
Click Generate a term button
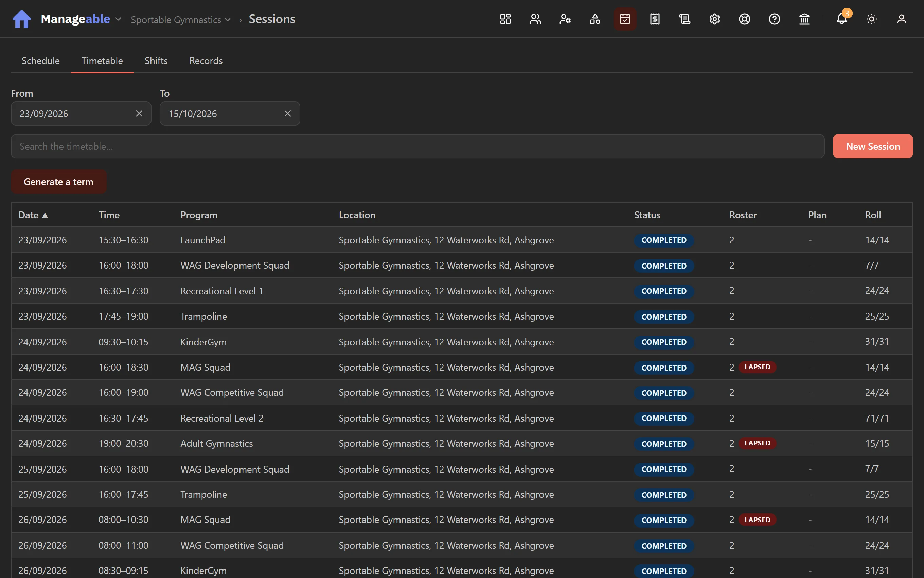pyautogui.click(x=58, y=182)
